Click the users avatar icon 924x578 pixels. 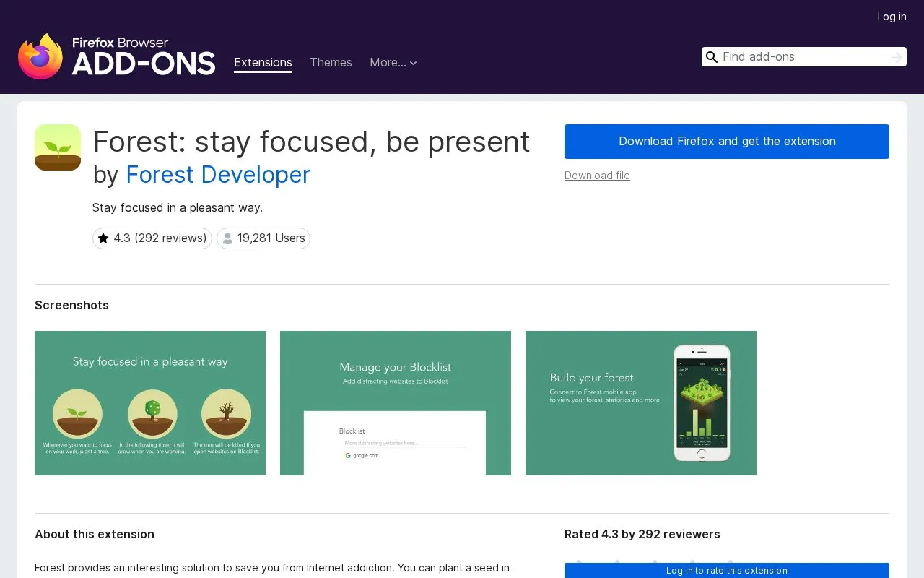tap(227, 238)
